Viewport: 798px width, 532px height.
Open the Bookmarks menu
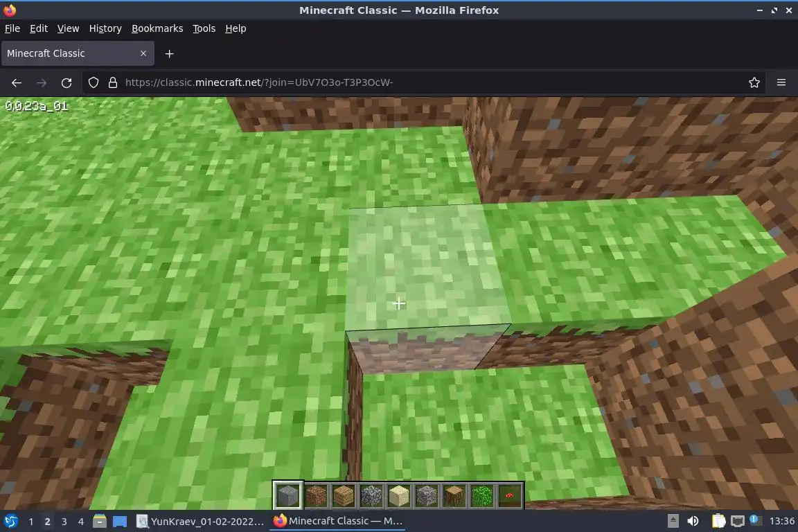click(x=157, y=28)
